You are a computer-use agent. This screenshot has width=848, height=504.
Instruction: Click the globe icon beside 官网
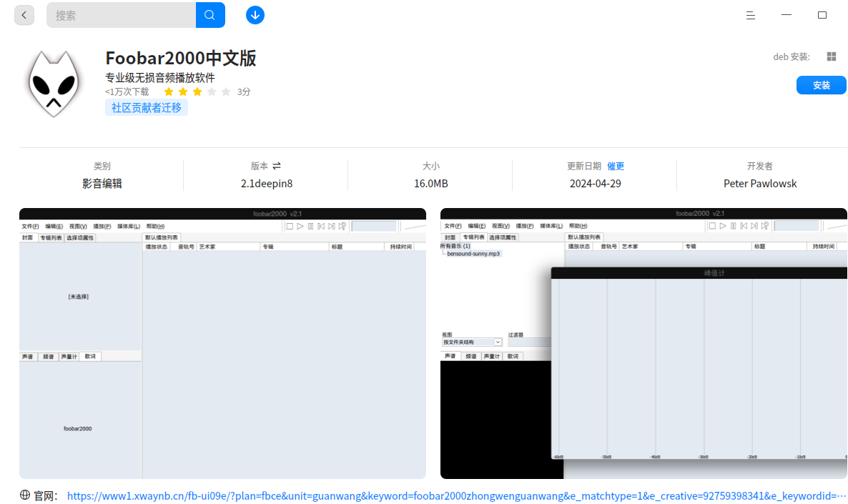coord(25,495)
